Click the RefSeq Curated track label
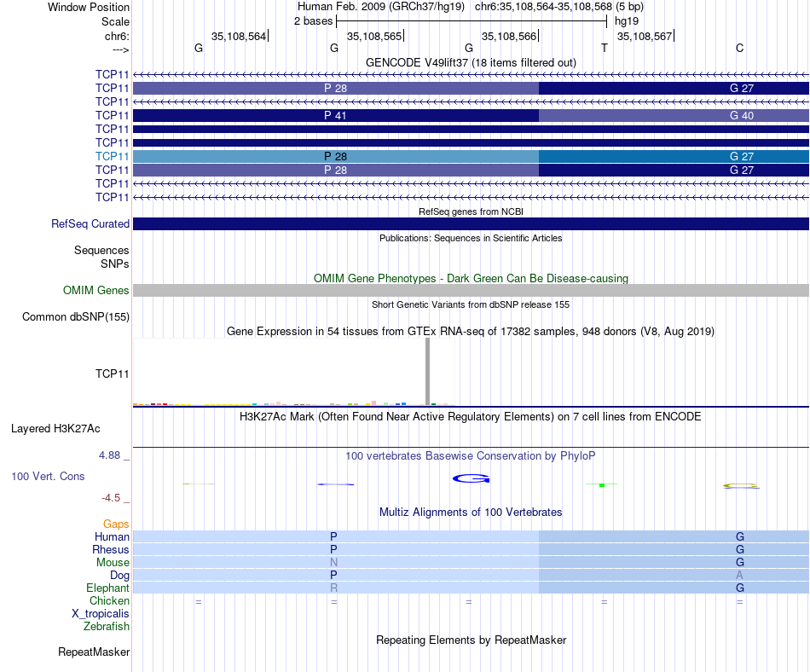The height and width of the screenshot is (672, 810). pyautogui.click(x=90, y=223)
